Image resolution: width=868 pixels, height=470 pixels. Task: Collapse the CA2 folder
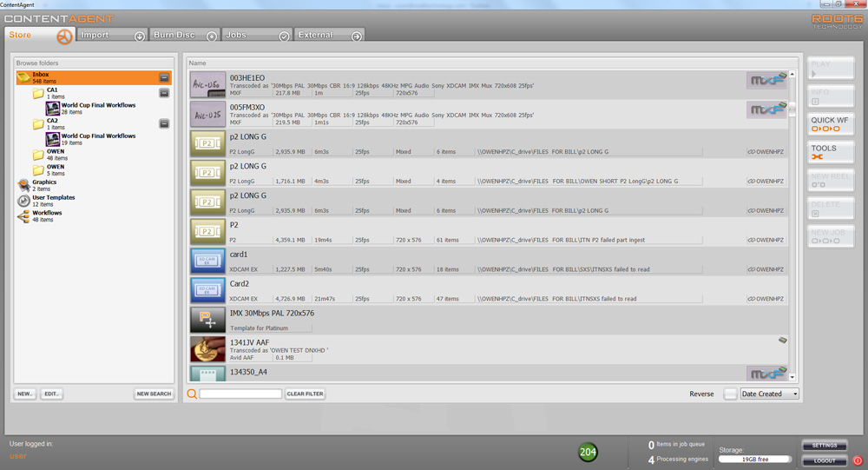(x=164, y=123)
